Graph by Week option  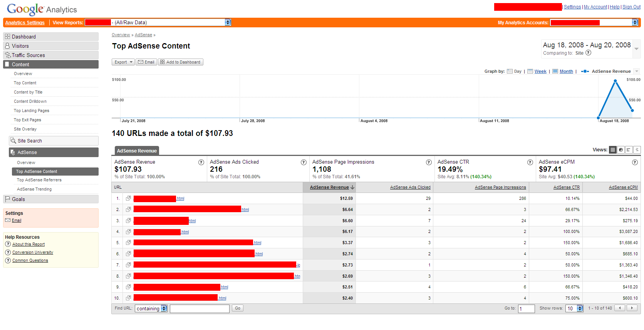(x=537, y=71)
